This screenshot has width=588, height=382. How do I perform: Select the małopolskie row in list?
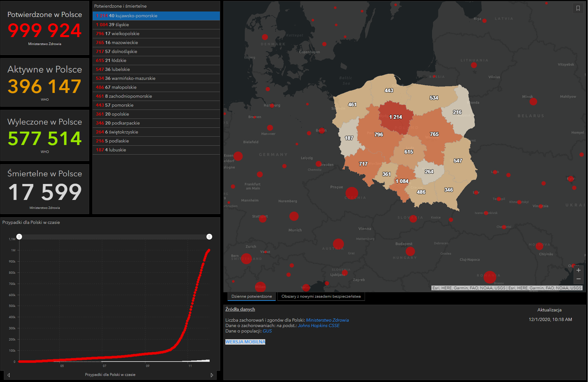coord(156,87)
